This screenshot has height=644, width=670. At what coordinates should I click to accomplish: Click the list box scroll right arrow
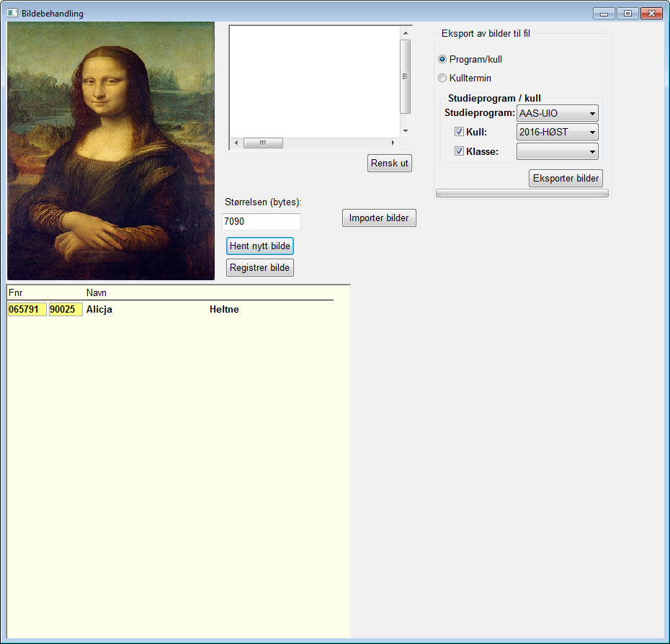click(x=393, y=143)
